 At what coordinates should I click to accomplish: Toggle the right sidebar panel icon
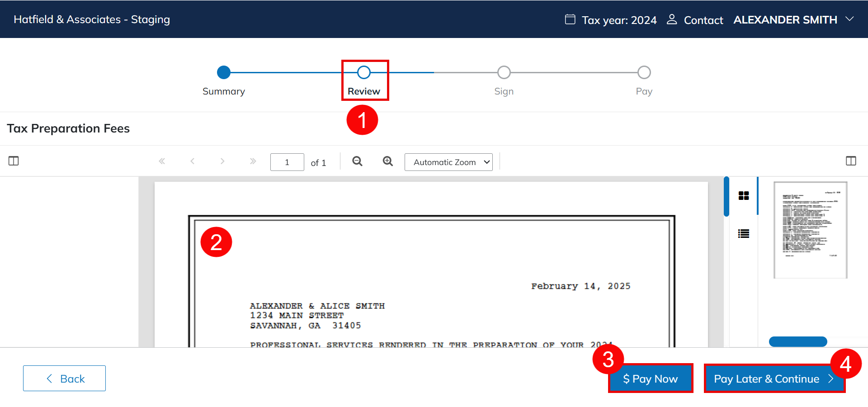tap(850, 161)
